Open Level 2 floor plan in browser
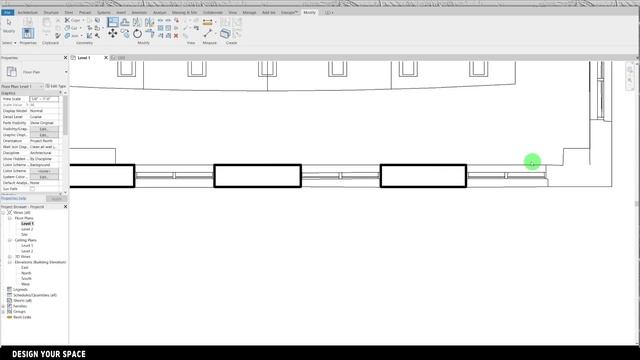This screenshot has width=640, height=360. (27, 229)
